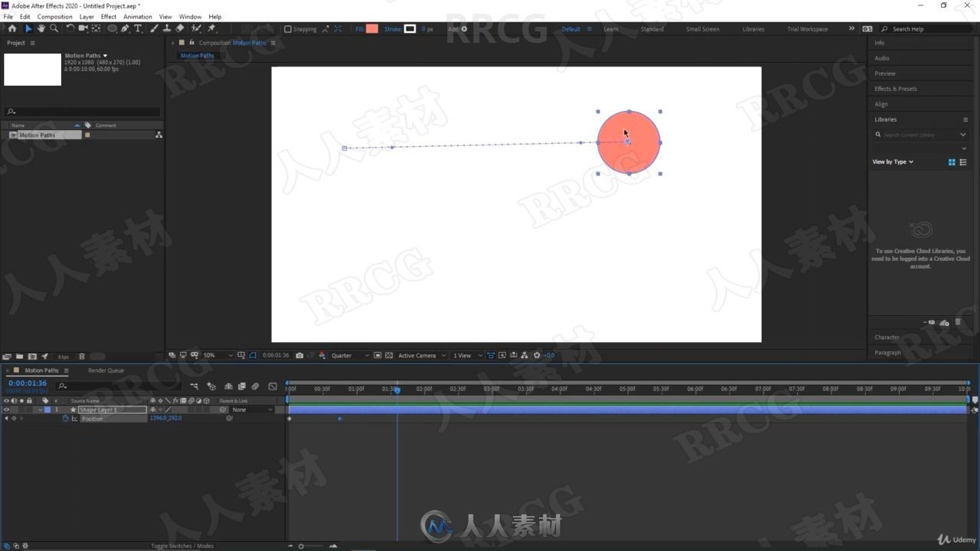Open the Parent None dropdown for Shape Layer 1

pyautogui.click(x=252, y=409)
